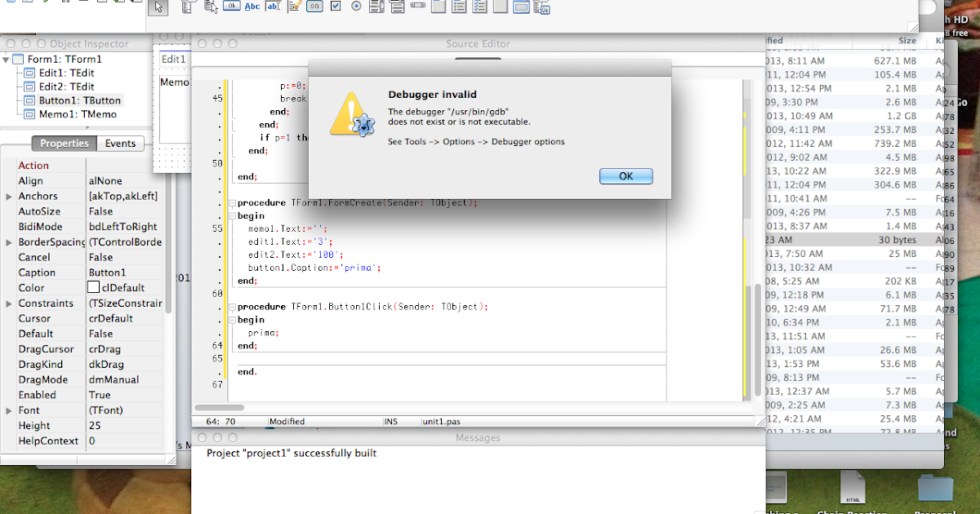Select the Action property row
This screenshot has width=980, height=514.
(x=83, y=166)
